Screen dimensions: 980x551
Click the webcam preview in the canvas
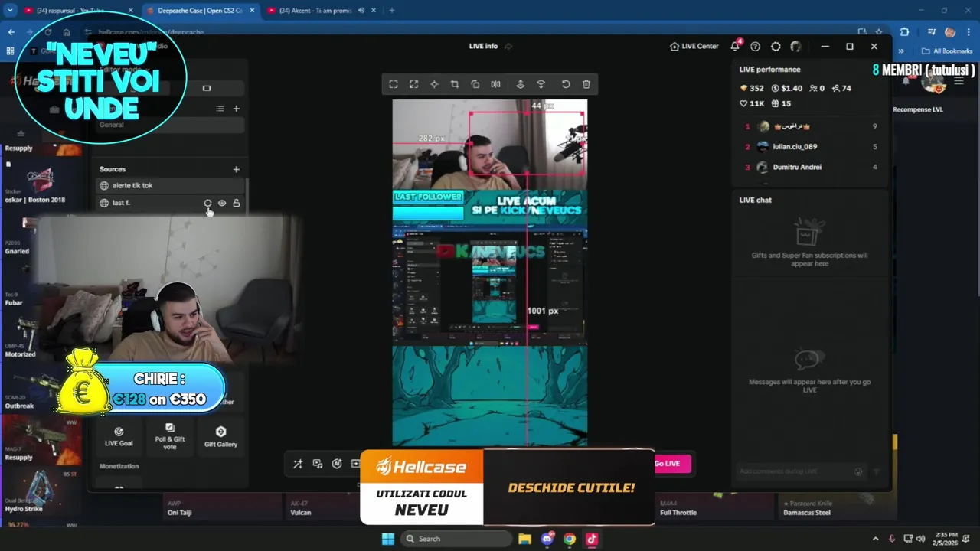(x=490, y=145)
